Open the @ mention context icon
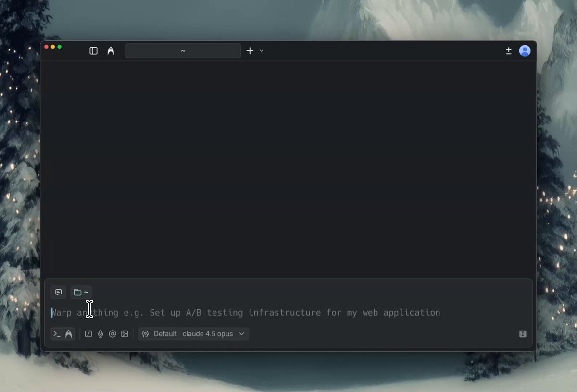The width and height of the screenshot is (577, 392). (x=113, y=333)
